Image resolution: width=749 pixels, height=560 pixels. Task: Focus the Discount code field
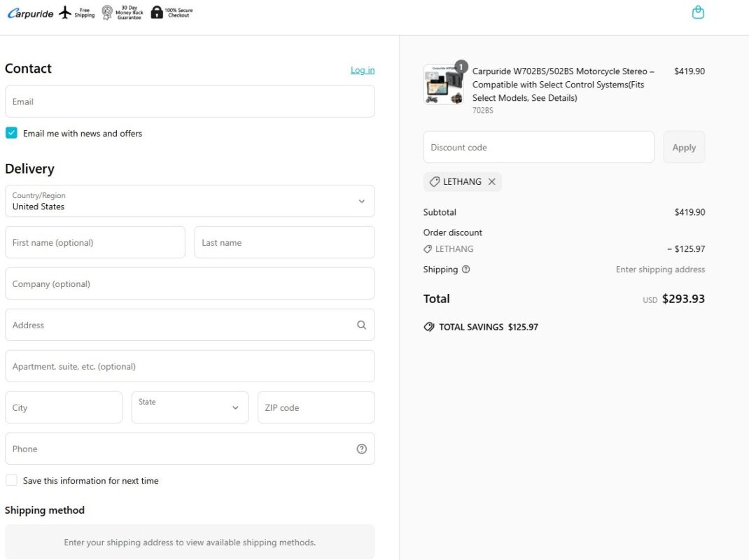(x=538, y=147)
